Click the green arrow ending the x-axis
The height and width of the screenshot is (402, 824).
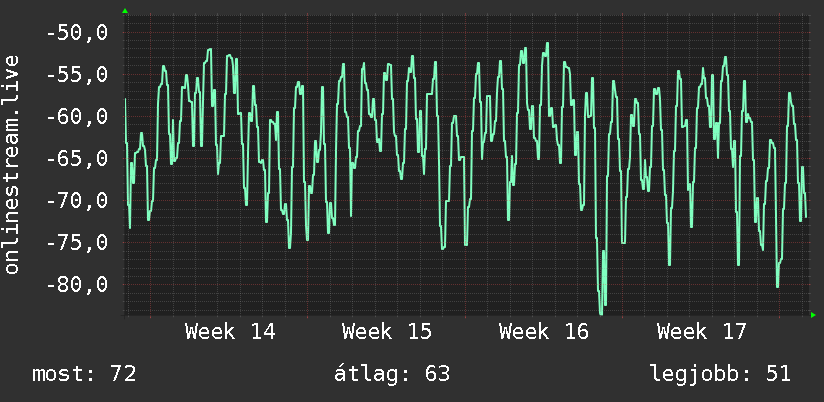(x=813, y=315)
